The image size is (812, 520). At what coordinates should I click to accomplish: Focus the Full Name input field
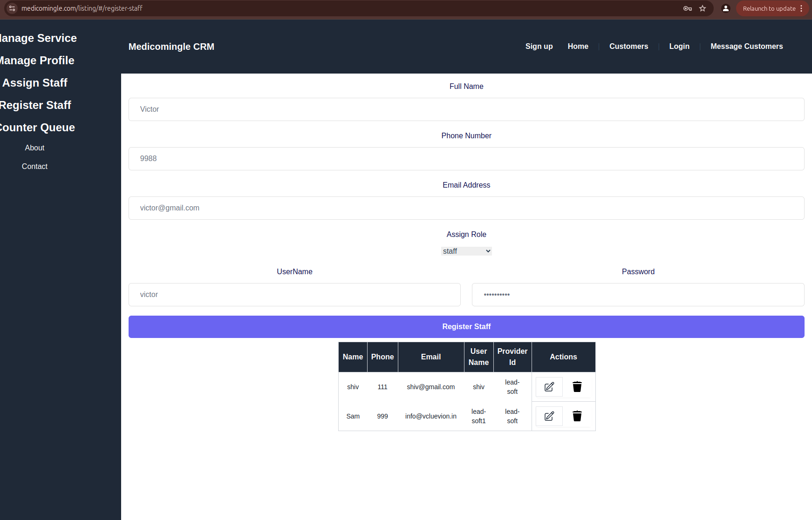(x=466, y=109)
